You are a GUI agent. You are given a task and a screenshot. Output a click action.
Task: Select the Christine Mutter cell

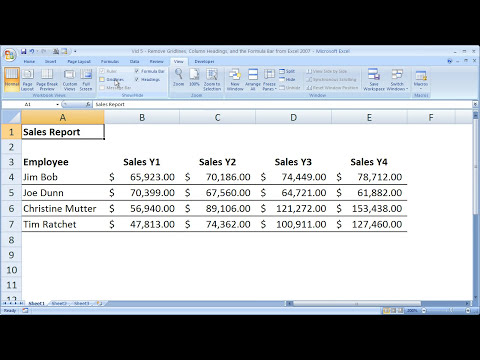pos(63,209)
